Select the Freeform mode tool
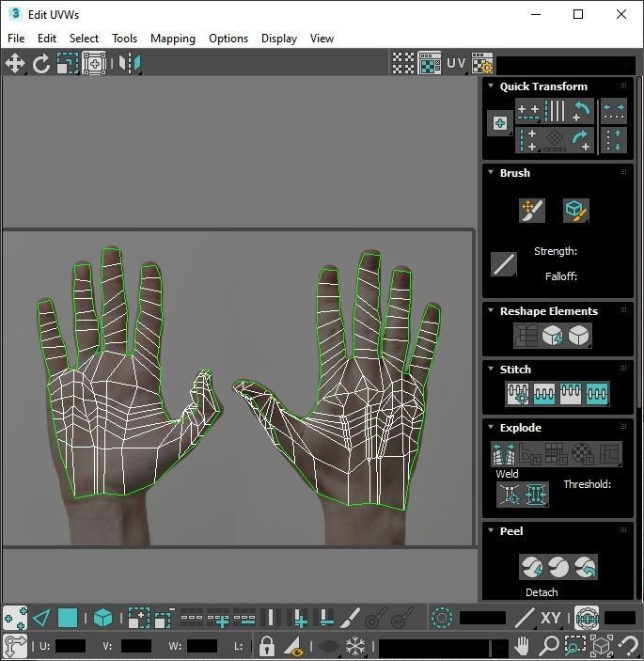This screenshot has height=661, width=644. pos(94,63)
